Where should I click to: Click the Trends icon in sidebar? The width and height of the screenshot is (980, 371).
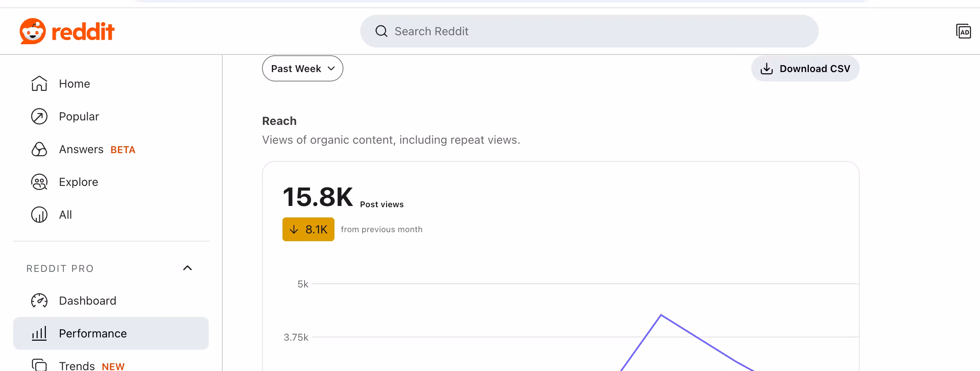39,365
